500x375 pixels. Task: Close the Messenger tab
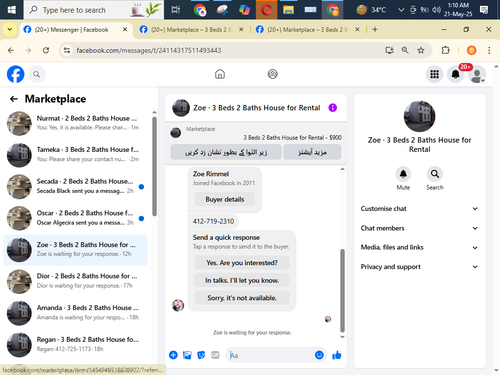point(125,29)
